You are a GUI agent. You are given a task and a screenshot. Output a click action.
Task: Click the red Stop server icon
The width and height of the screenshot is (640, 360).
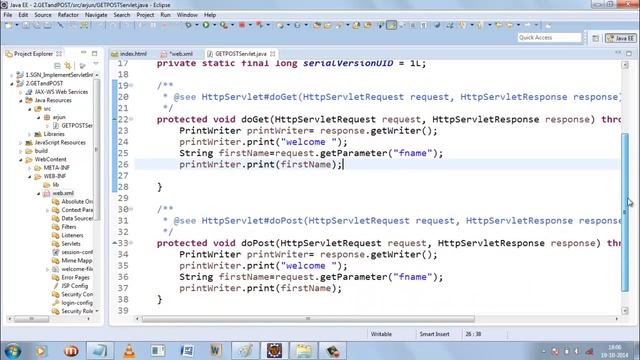click(242, 25)
